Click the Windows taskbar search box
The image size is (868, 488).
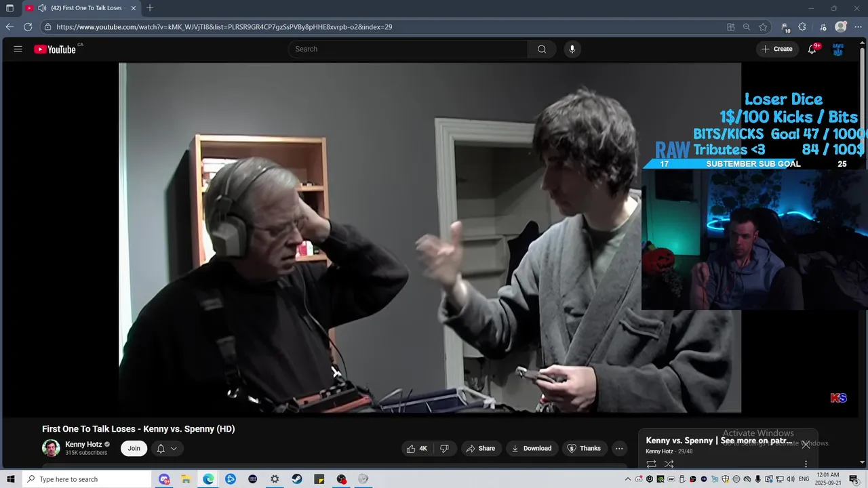click(87, 479)
